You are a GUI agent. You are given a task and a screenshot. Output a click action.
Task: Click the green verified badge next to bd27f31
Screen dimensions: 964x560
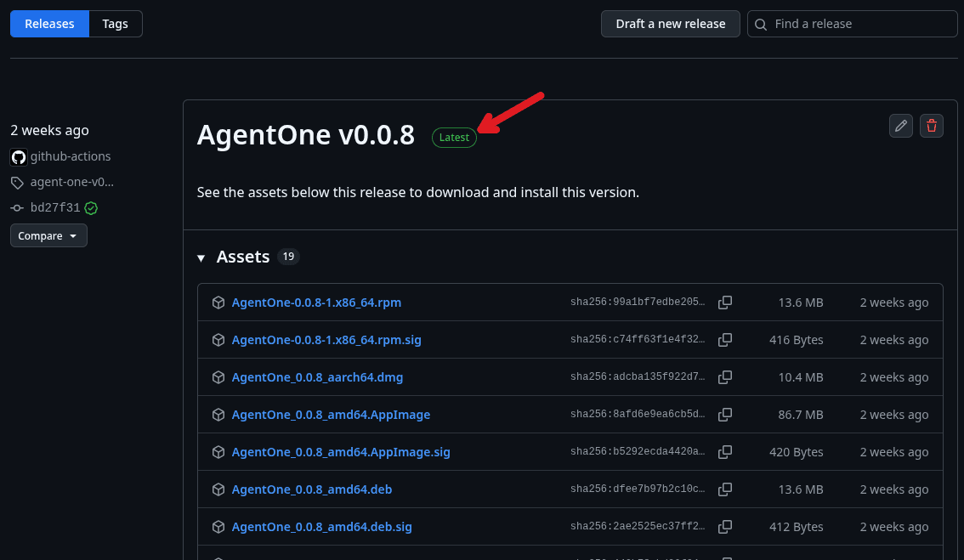pyautogui.click(x=91, y=207)
